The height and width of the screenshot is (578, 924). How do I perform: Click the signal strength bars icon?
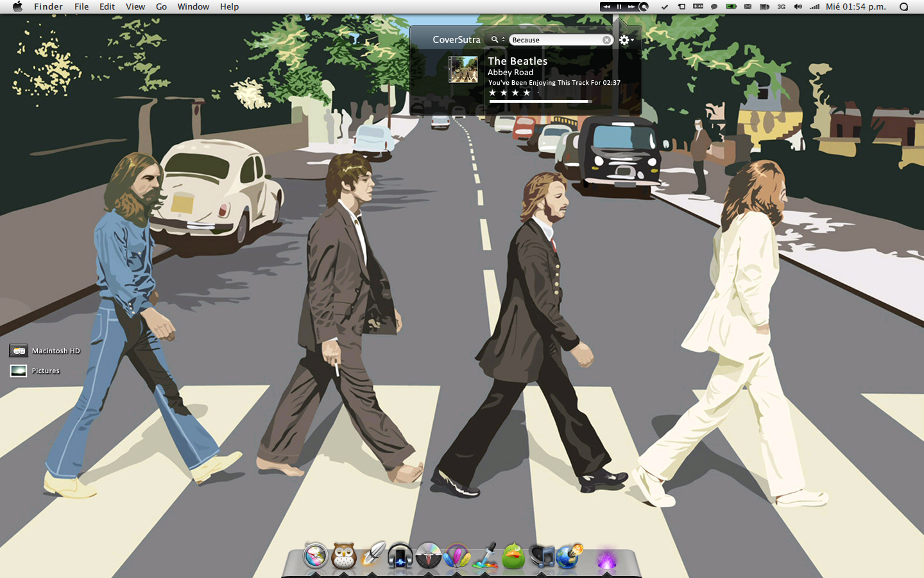pyautogui.click(x=814, y=6)
